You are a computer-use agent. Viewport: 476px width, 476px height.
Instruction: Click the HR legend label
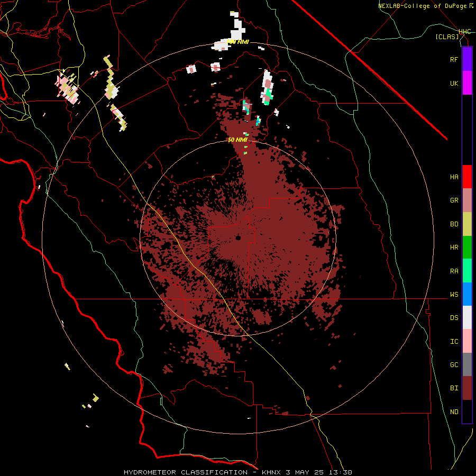click(454, 248)
